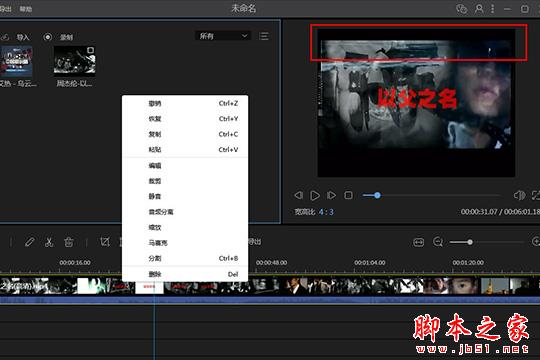Open the 所有 media filter dropdown
Screen dimensions: 540x360
coord(223,36)
